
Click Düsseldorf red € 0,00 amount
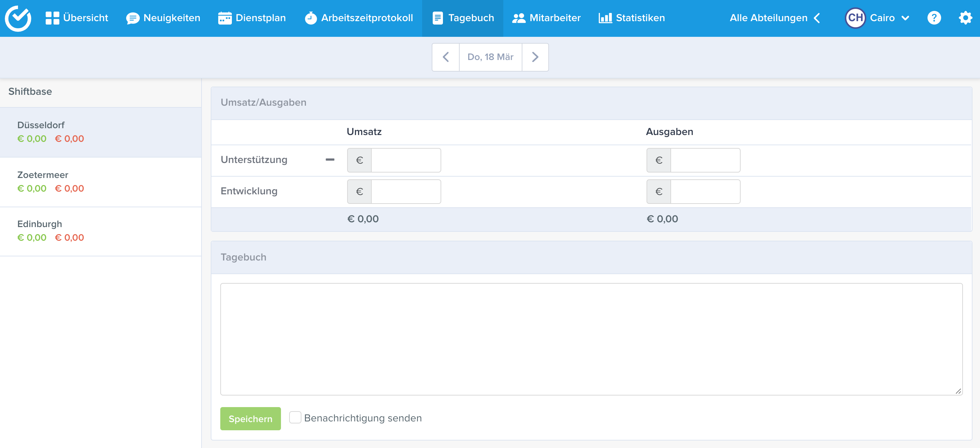point(70,138)
